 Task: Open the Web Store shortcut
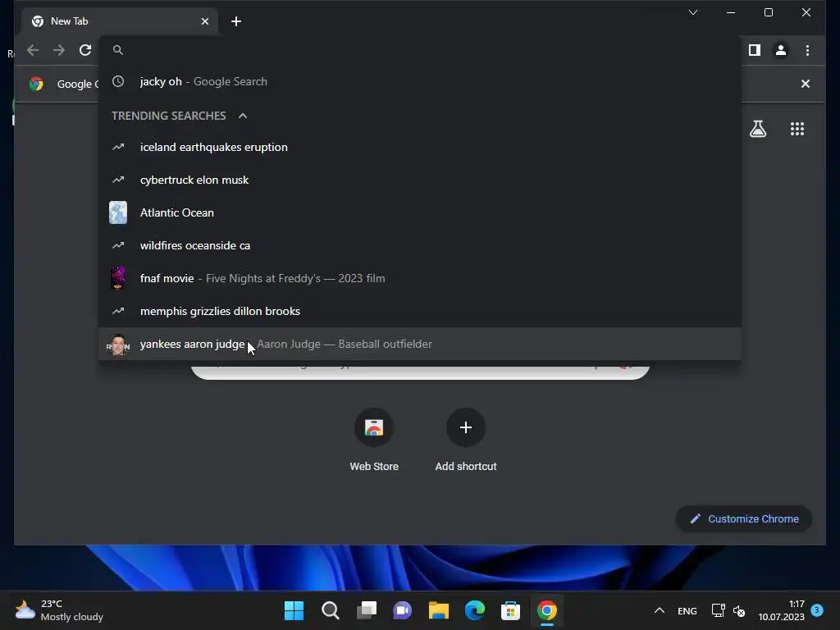click(374, 441)
